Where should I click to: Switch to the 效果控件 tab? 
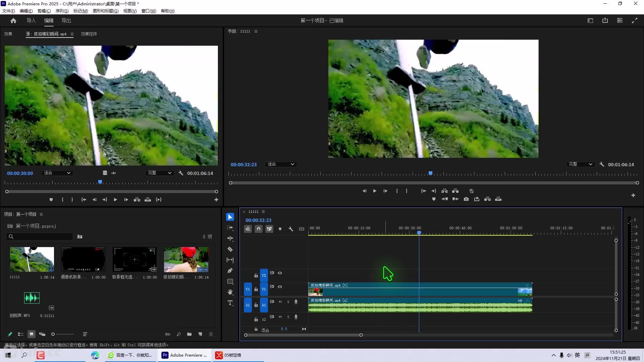click(89, 34)
